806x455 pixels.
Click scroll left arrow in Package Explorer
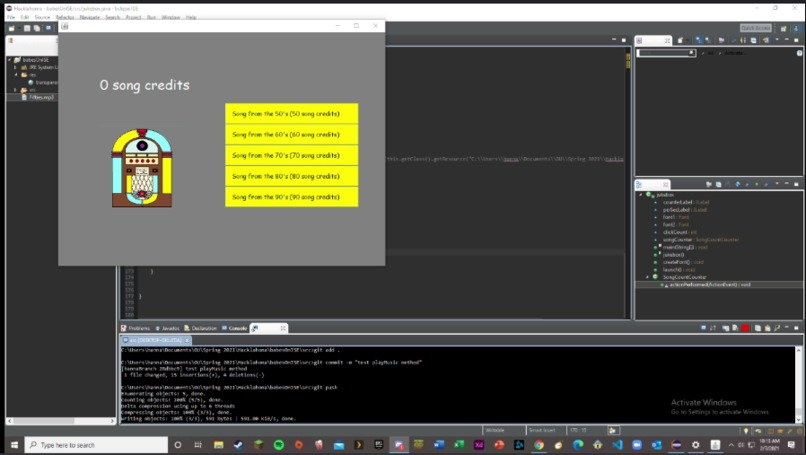[x=10, y=421]
